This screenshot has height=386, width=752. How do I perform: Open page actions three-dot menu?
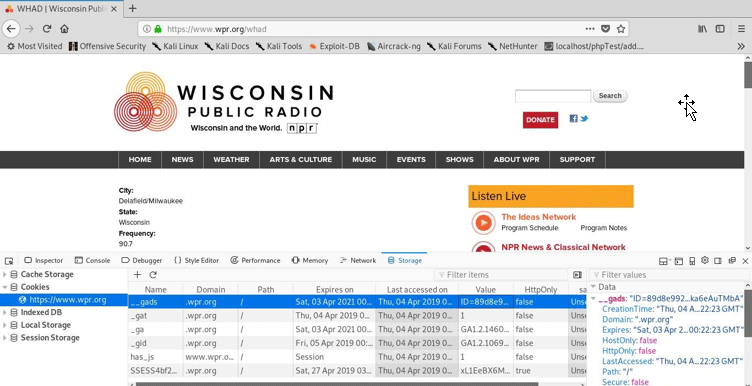click(x=590, y=29)
